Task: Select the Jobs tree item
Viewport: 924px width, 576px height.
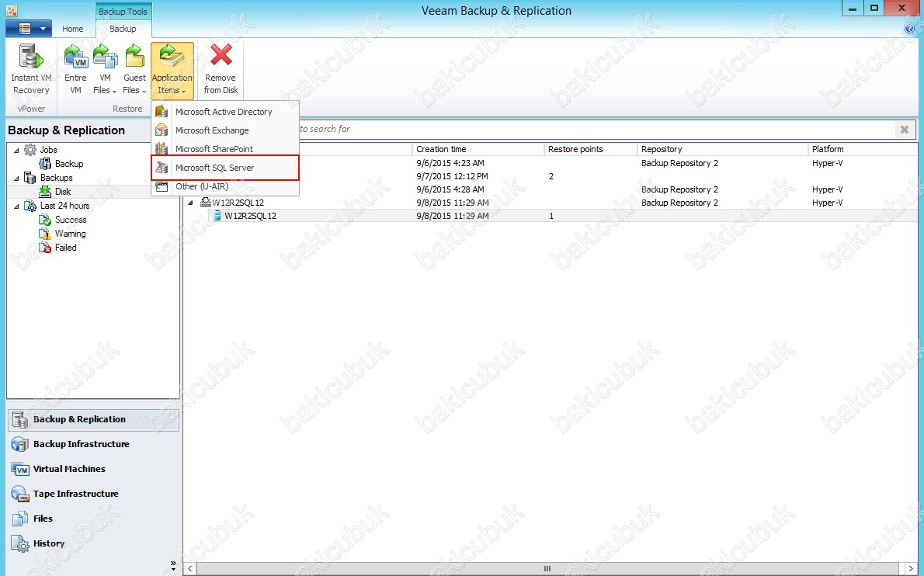Action: tap(48, 150)
